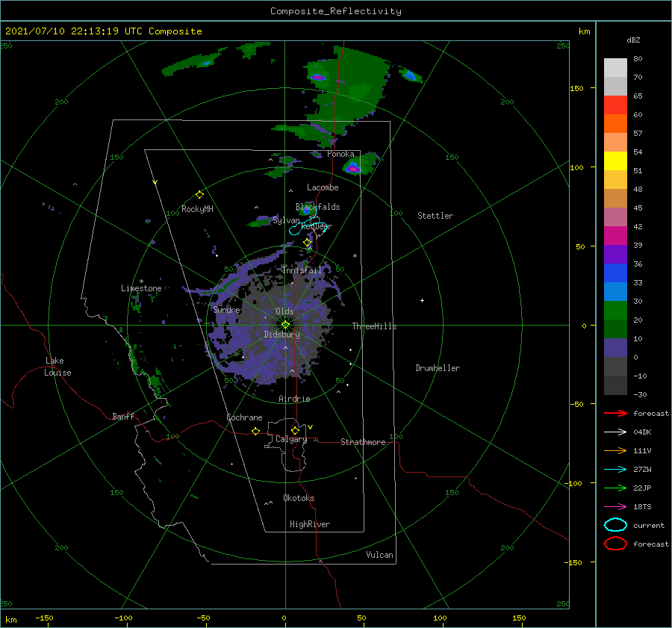
Task: Click the HighRiver label
Action: point(310,524)
